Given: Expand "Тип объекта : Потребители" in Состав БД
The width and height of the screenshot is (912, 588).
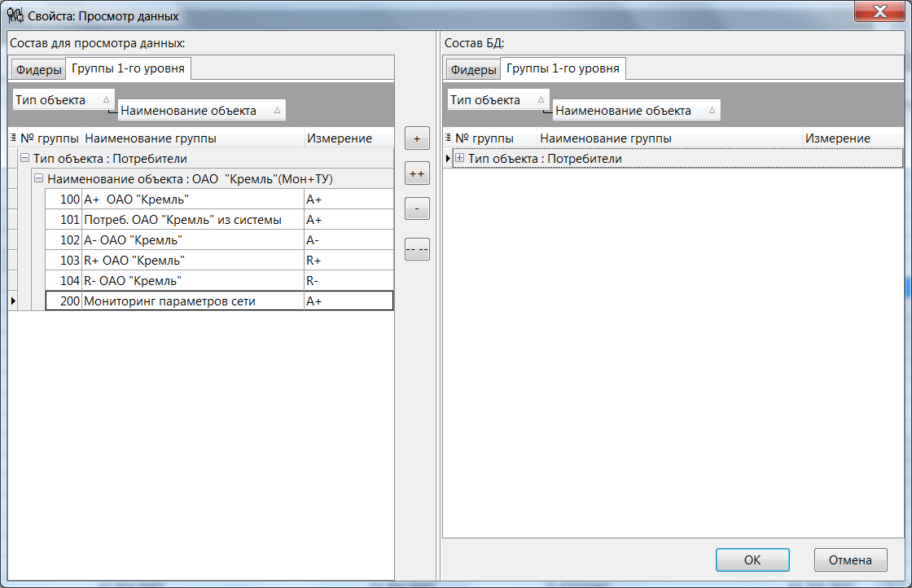Looking at the screenshot, I should (459, 159).
